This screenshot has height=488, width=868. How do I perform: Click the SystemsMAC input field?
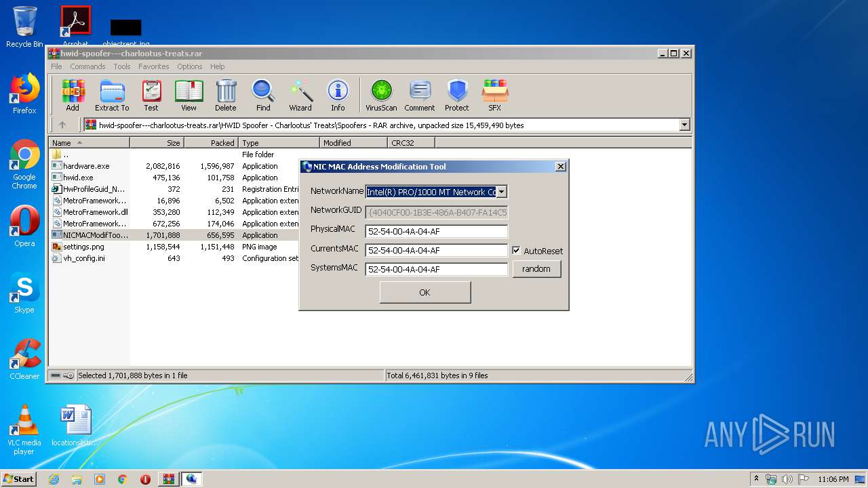(436, 269)
